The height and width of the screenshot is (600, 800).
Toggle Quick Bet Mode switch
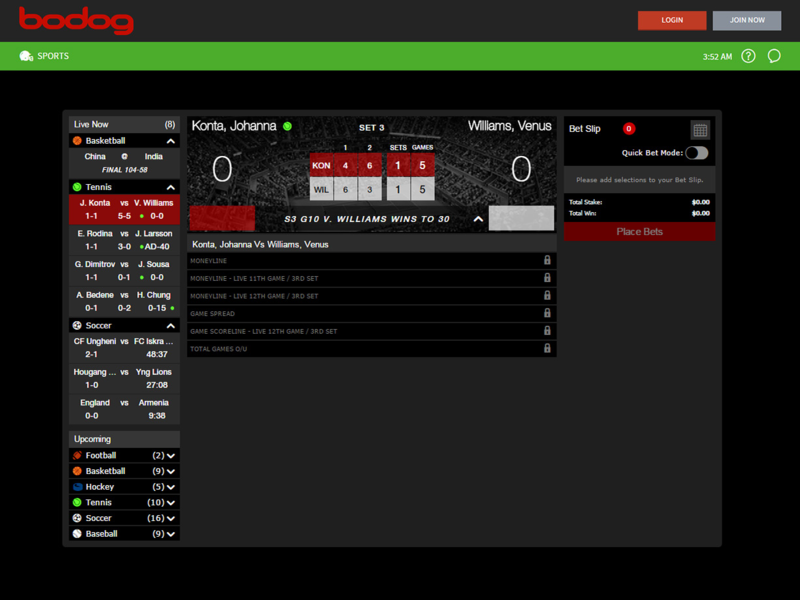coord(696,153)
